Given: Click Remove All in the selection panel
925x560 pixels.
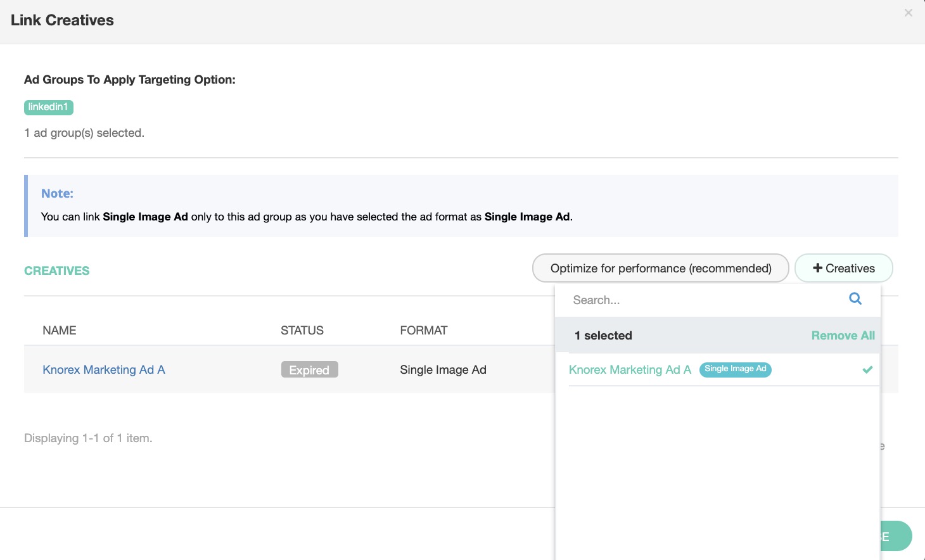Looking at the screenshot, I should coord(843,335).
